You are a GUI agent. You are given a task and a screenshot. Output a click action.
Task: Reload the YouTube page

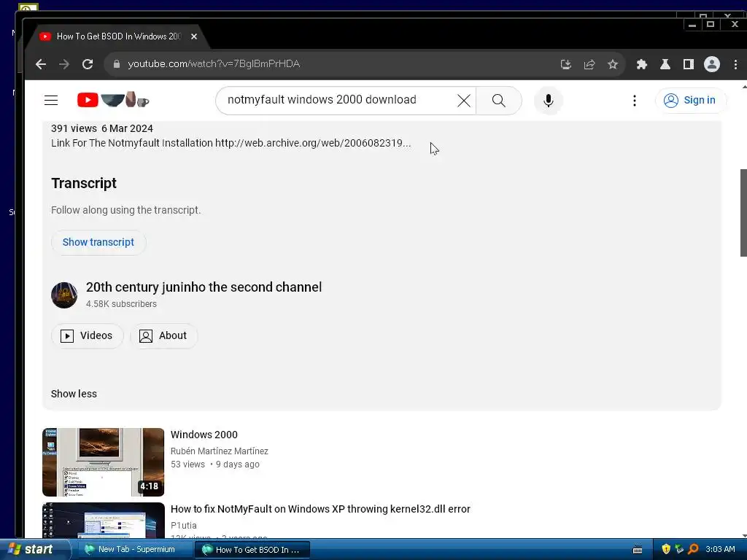(x=88, y=64)
